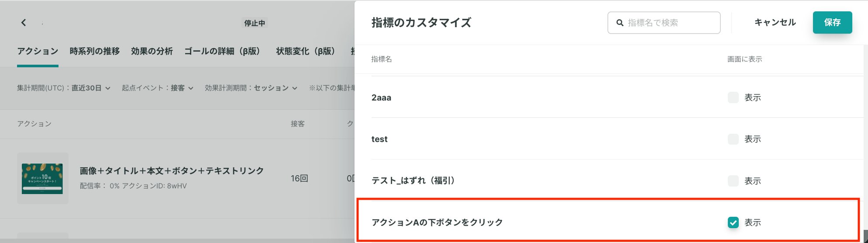This screenshot has width=868, height=243.
Task: Select the アクション tab
Action: point(38,51)
